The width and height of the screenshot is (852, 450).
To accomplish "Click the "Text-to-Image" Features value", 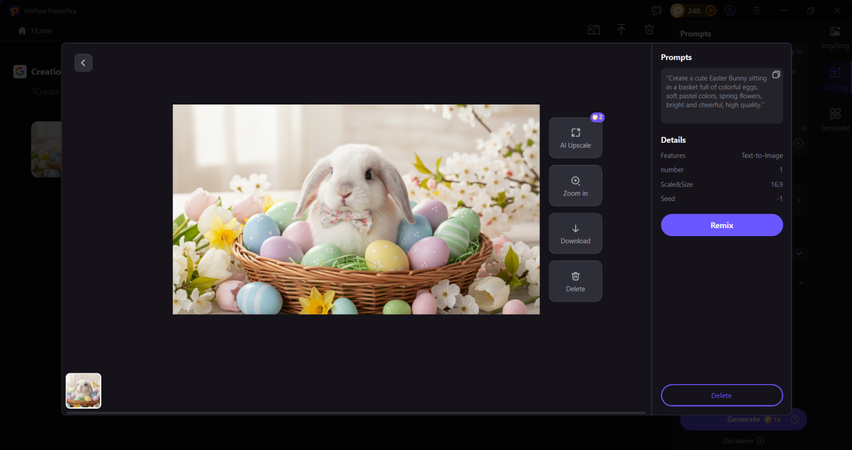I will click(762, 155).
